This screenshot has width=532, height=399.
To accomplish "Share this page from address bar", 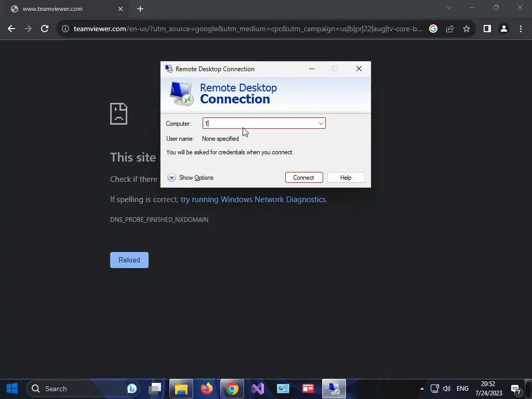I will coord(450,29).
